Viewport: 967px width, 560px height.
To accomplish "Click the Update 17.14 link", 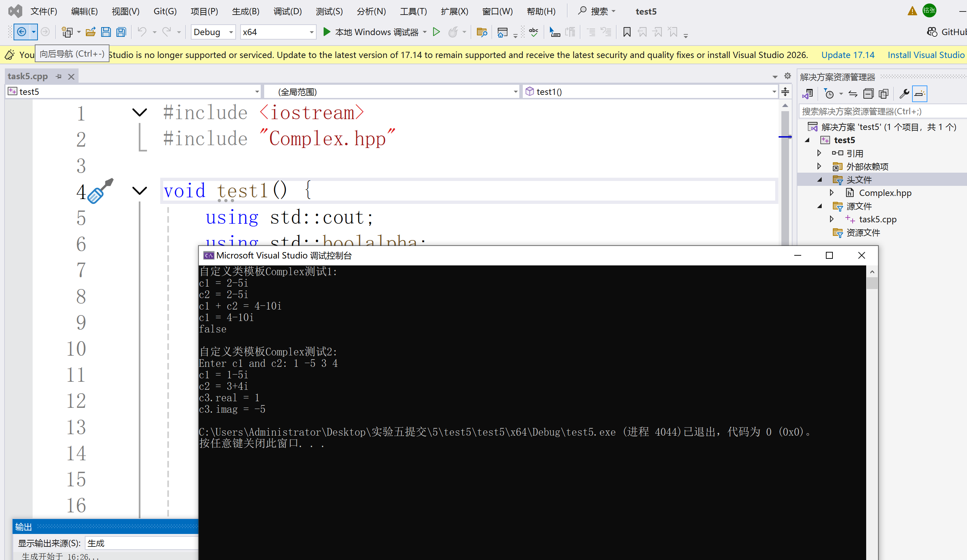I will 847,55.
